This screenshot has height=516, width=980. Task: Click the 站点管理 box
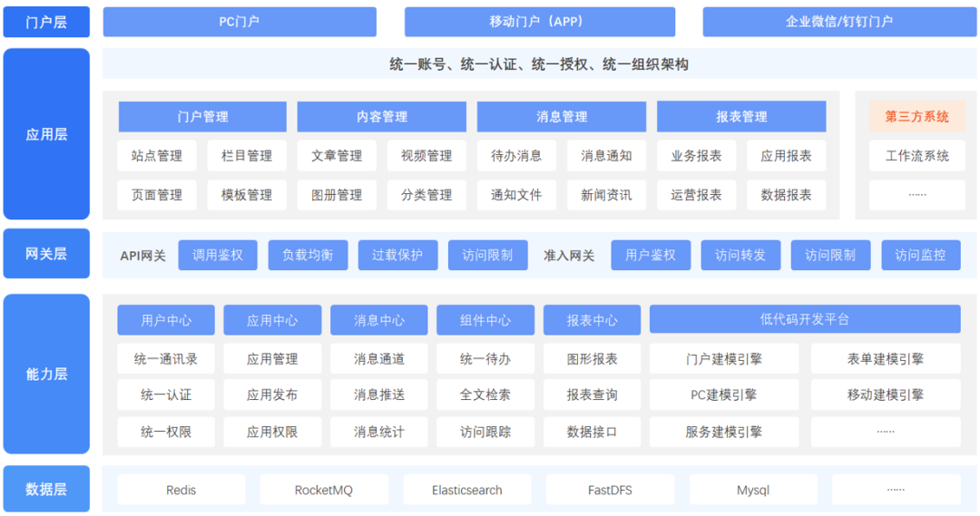tap(157, 156)
